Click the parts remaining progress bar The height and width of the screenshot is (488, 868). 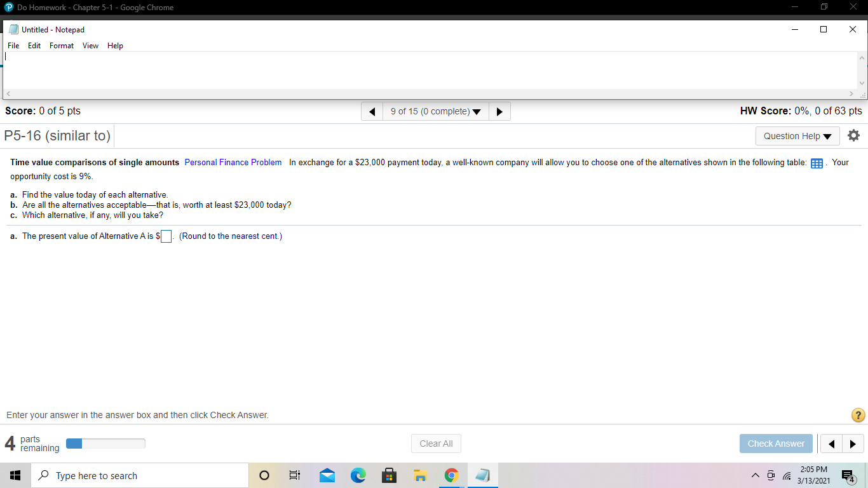105,443
